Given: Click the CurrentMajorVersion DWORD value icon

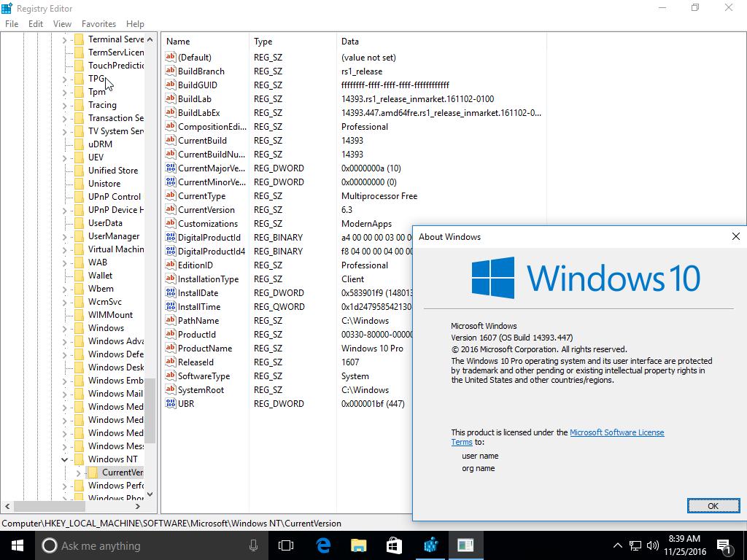Looking at the screenshot, I should 171,168.
